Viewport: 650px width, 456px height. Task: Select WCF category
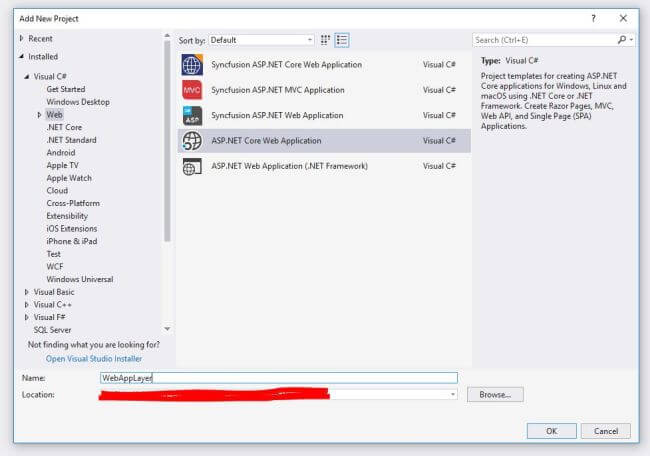coord(55,267)
